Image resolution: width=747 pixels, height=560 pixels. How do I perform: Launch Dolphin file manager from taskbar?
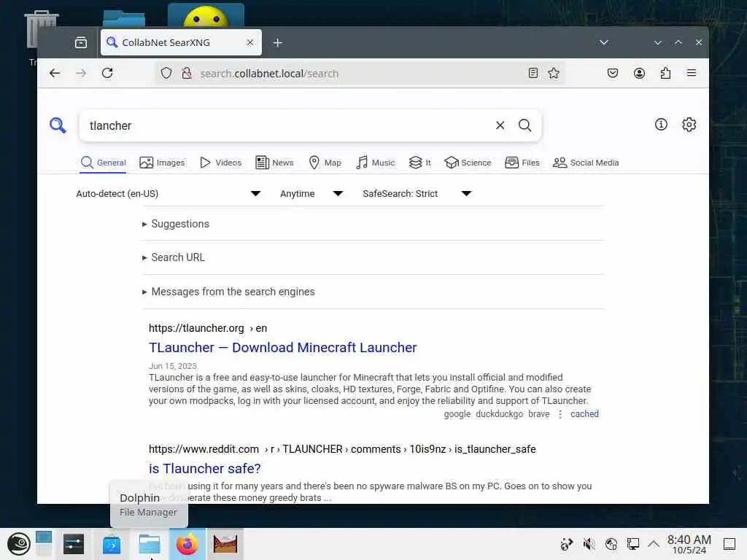149,544
